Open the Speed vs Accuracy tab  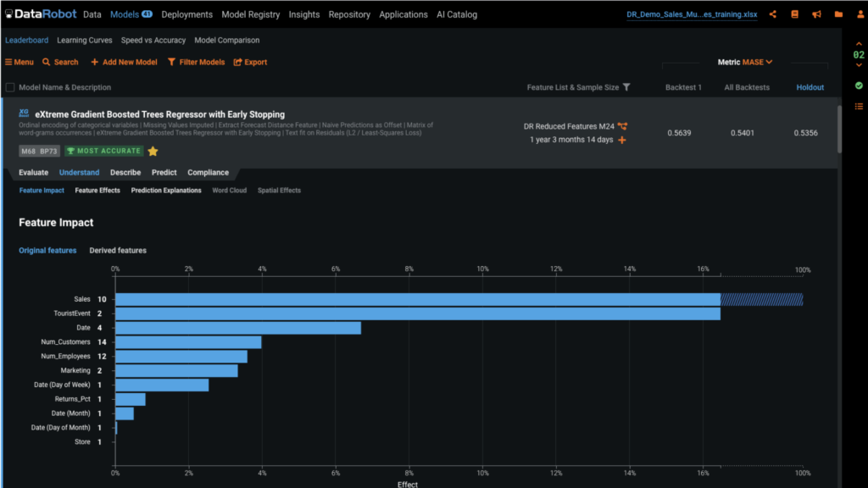(x=153, y=41)
